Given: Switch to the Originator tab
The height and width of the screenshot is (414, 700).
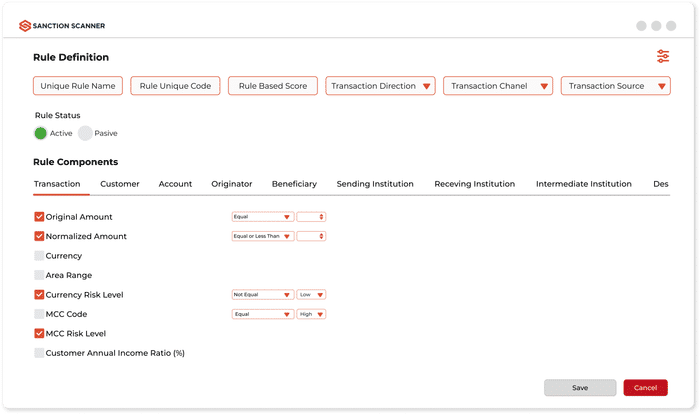Looking at the screenshot, I should (232, 184).
